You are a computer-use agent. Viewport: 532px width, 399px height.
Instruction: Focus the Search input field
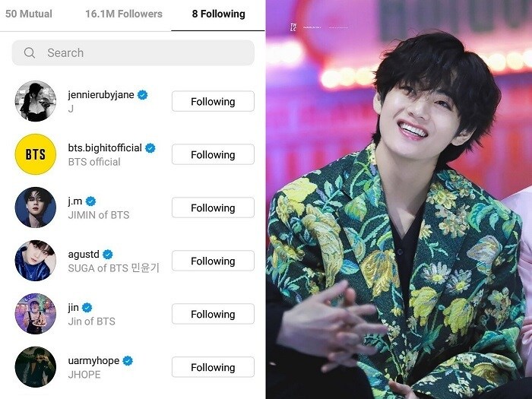(x=133, y=52)
